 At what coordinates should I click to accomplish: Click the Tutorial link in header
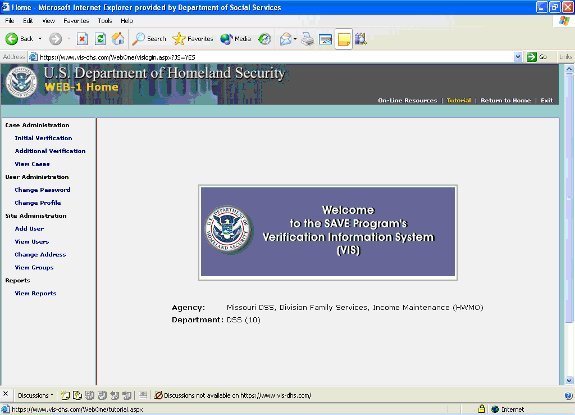coord(459,100)
